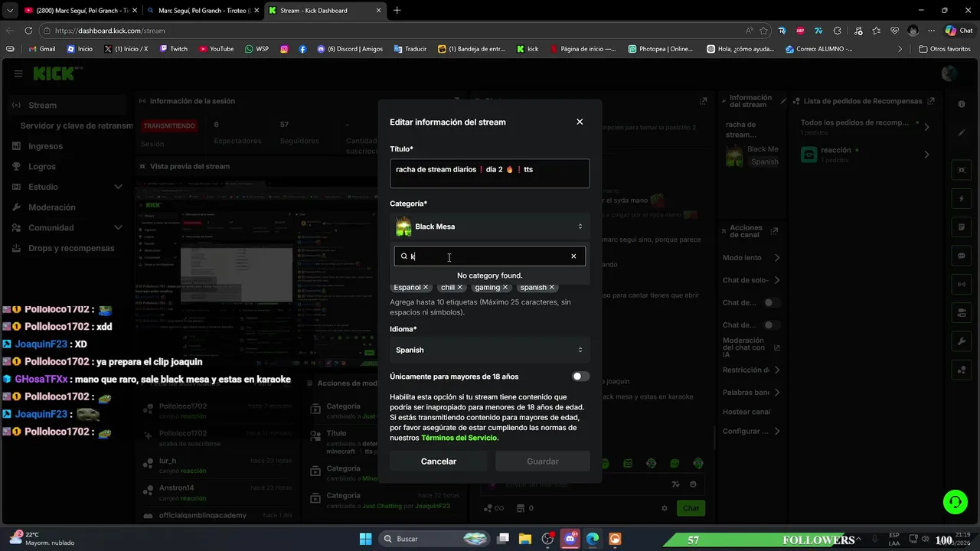Remove the spanish tag
Viewport: 980px width, 551px height.
pyautogui.click(x=551, y=288)
